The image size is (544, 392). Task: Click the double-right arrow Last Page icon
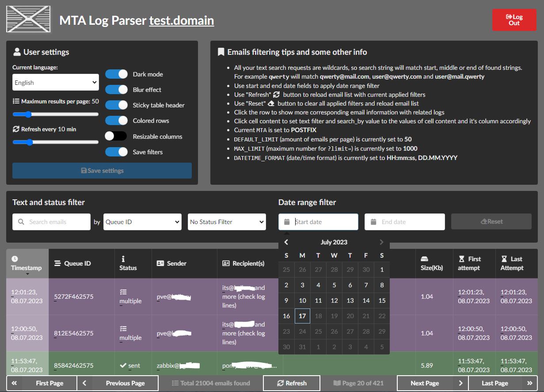529,383
